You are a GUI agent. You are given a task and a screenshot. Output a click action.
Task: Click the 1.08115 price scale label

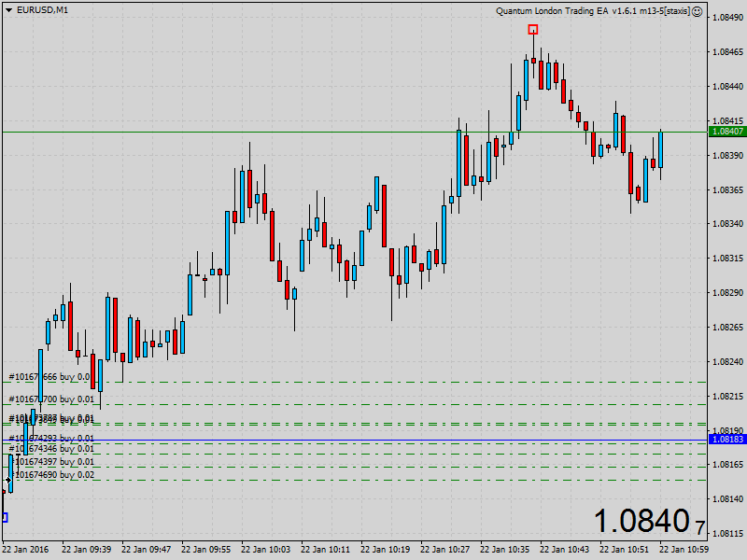[x=727, y=533]
